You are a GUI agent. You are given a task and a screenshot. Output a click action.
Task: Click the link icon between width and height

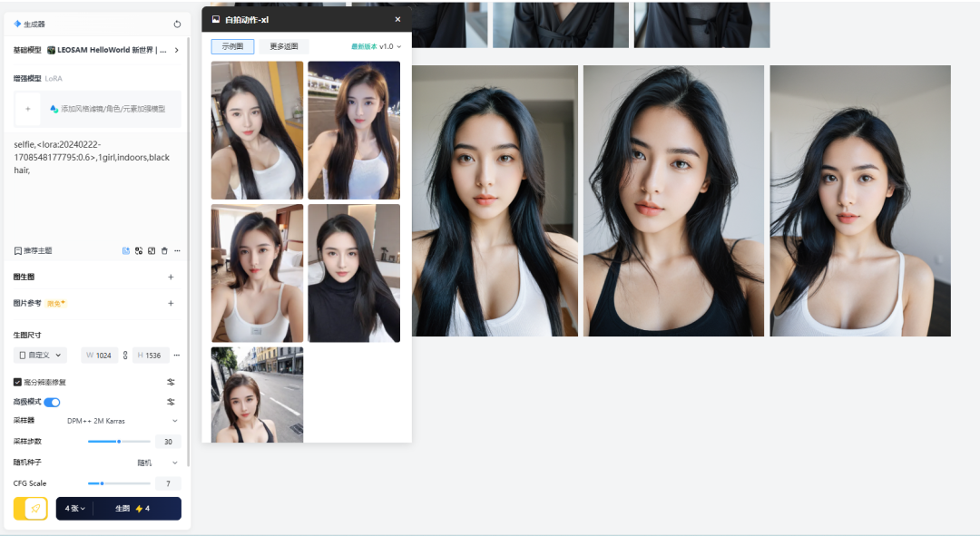[x=126, y=356]
